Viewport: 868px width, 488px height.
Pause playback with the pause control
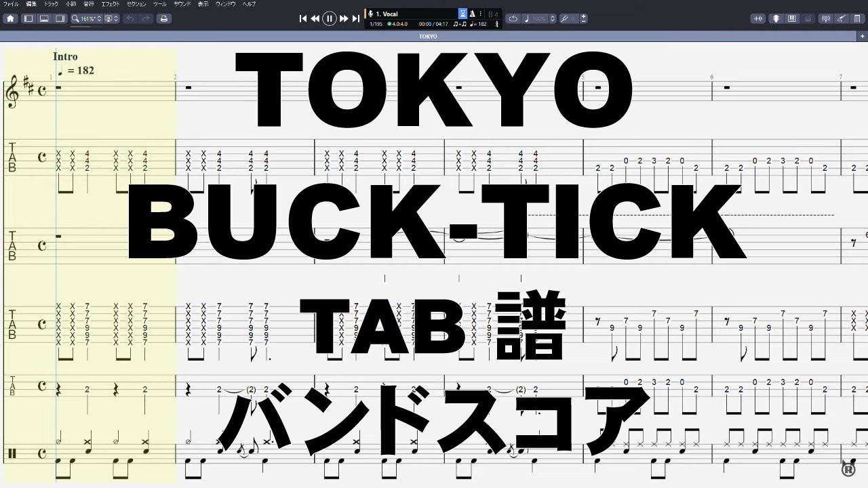(x=330, y=18)
